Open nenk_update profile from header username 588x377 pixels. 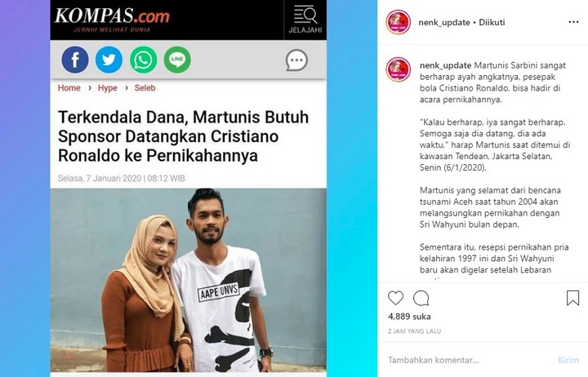444,23
